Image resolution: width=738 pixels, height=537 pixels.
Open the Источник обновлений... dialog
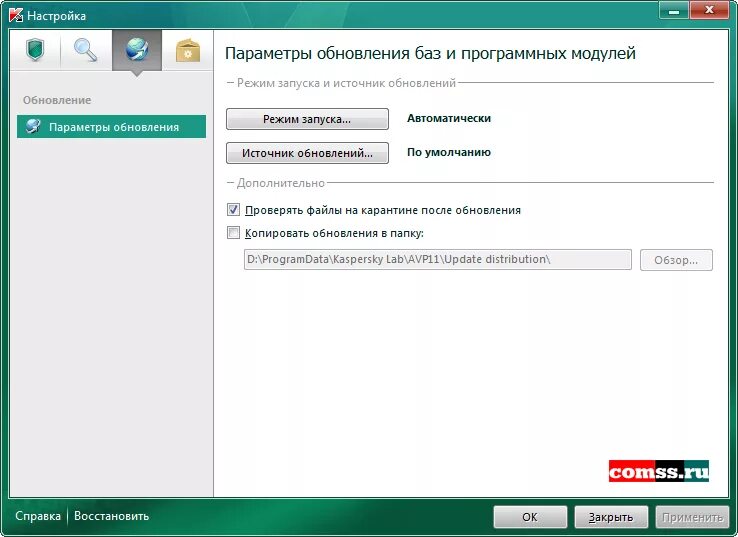(307, 153)
